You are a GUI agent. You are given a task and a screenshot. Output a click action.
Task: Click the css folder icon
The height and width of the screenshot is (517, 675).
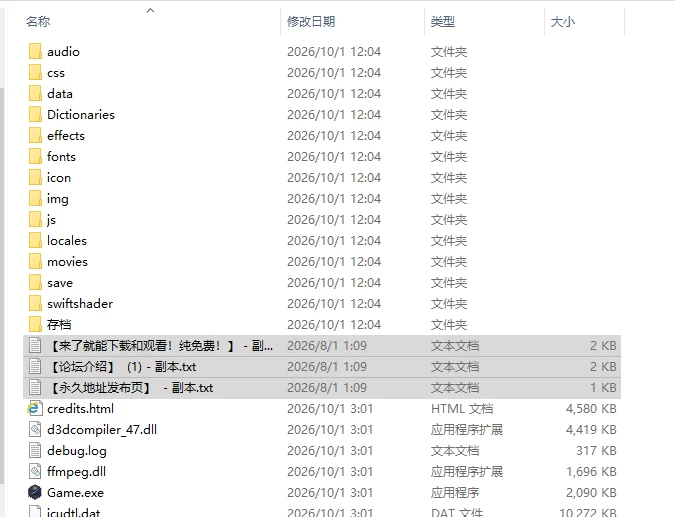35,72
